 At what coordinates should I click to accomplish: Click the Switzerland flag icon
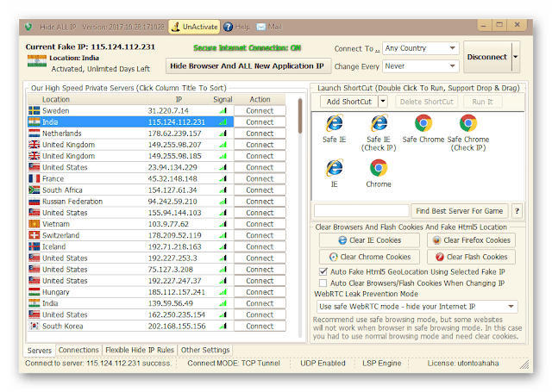[34, 235]
